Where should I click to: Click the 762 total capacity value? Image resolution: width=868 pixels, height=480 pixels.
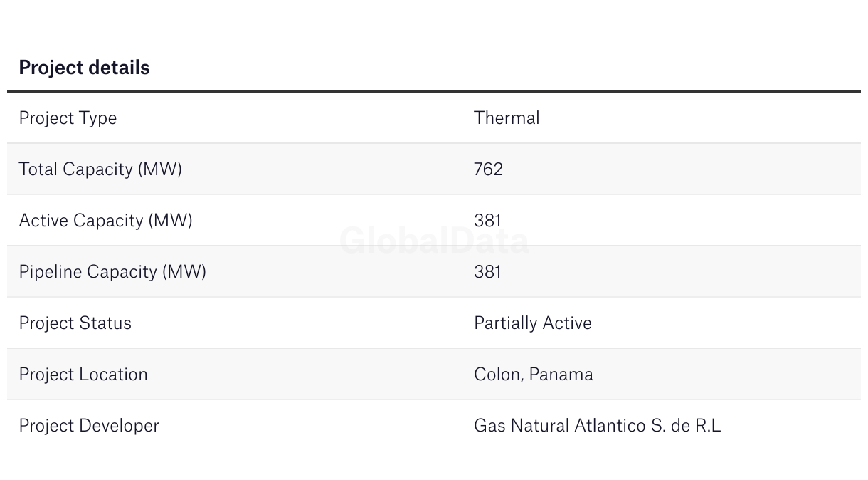[488, 169]
